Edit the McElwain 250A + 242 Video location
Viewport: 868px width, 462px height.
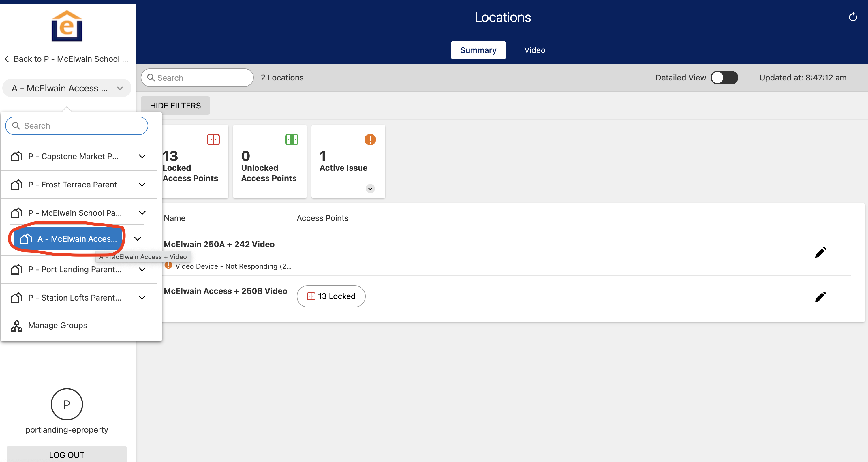820,252
